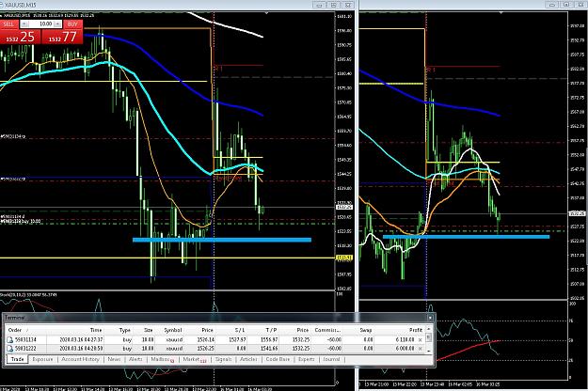Open the Experts tab in Terminal
Image resolution: width=588 pixels, height=391 pixels.
click(306, 359)
